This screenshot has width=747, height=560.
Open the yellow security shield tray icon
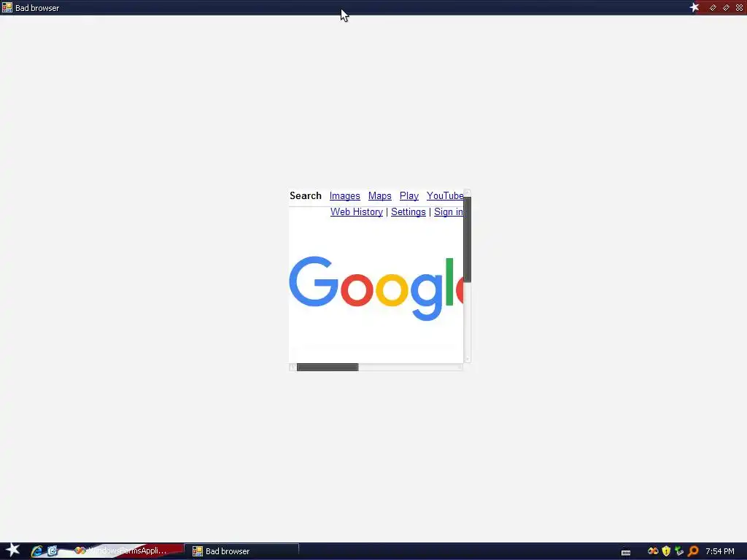pyautogui.click(x=667, y=551)
